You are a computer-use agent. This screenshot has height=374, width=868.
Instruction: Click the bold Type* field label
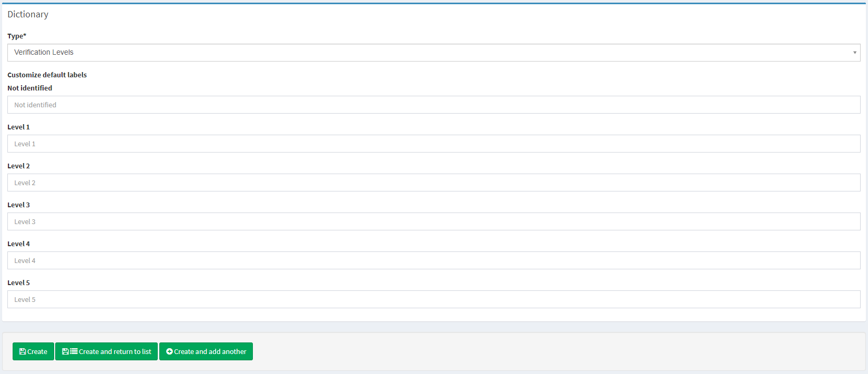click(x=17, y=36)
